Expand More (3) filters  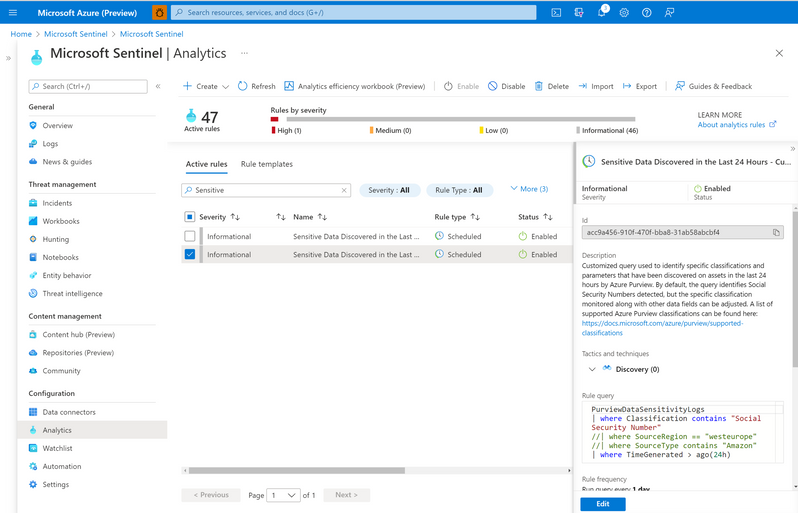(529, 189)
